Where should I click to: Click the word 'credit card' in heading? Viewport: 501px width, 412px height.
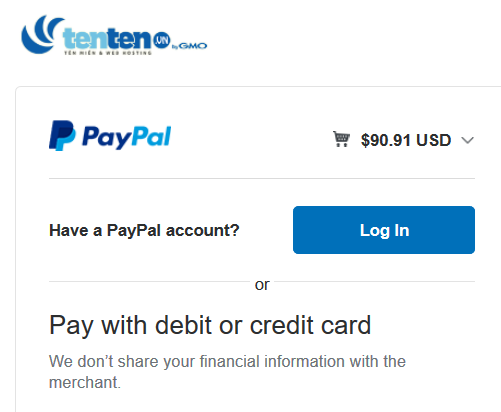coord(310,325)
